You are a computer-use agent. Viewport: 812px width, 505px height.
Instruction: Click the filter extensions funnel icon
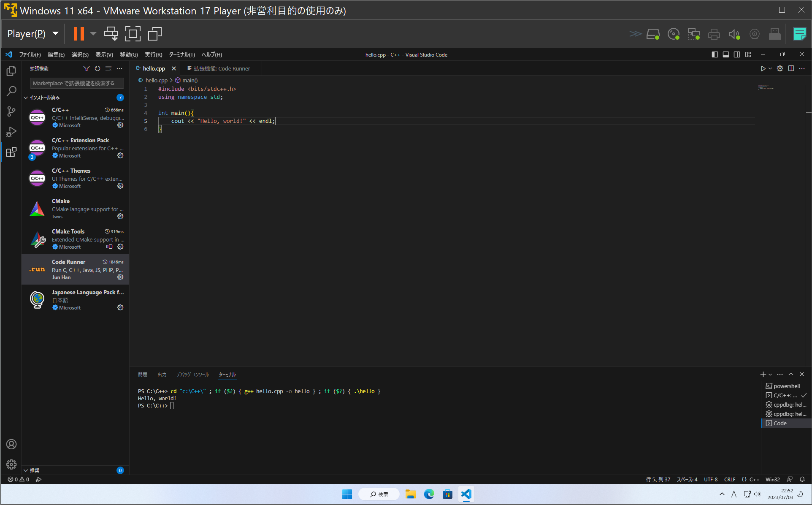[87, 68]
